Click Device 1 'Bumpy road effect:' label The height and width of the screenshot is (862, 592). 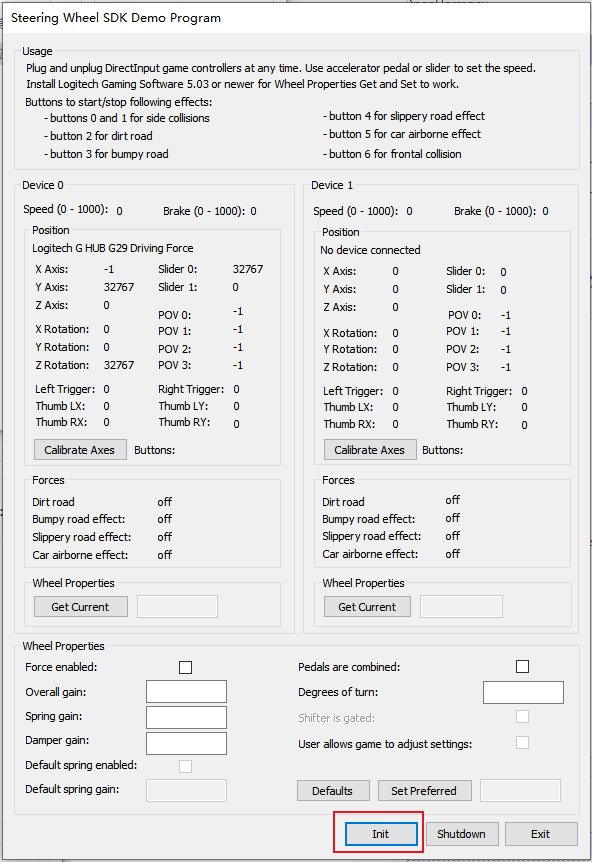coord(368,519)
